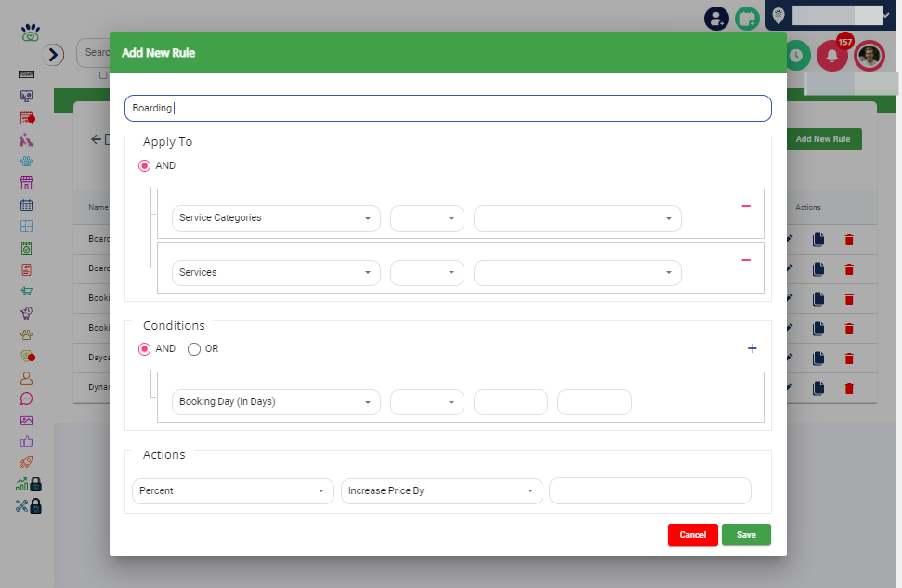
Task: Select AND radio under Conditions
Action: (x=144, y=349)
